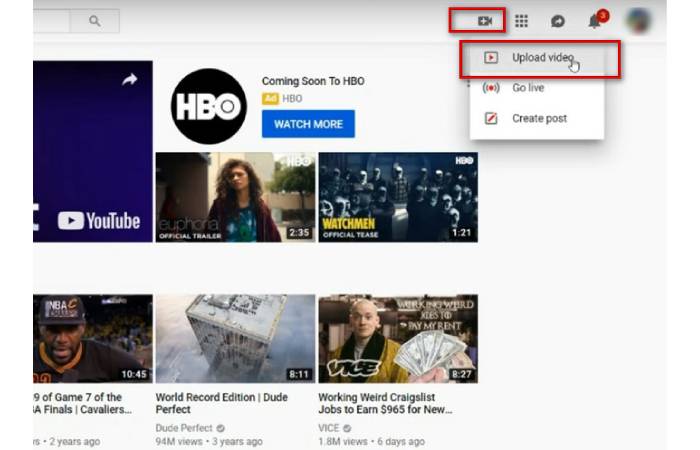This screenshot has width=700, height=450.
Task: Click the Upload video play icon
Action: coord(491,58)
